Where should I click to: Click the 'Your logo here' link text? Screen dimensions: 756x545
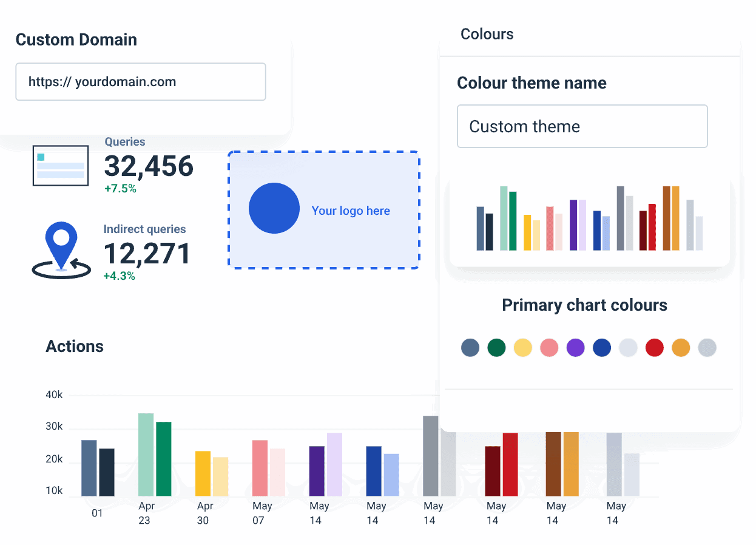tap(351, 211)
